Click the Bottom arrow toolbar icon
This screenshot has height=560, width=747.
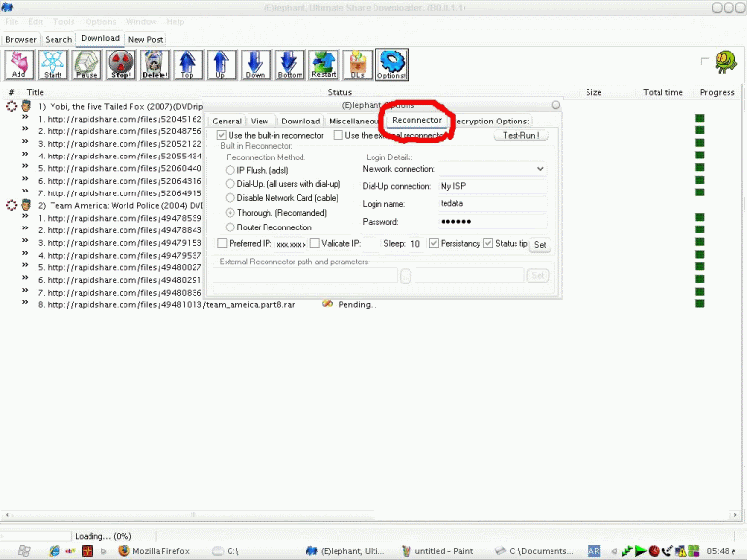point(290,65)
